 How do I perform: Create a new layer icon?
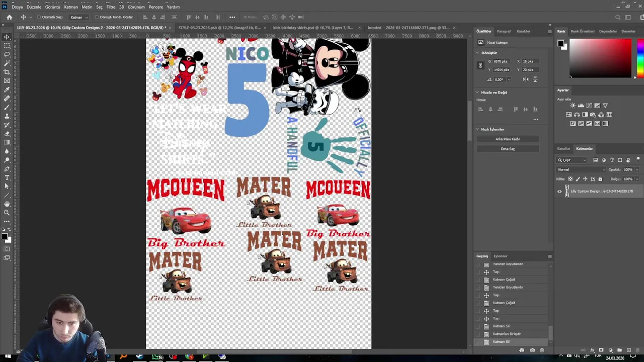(628, 350)
